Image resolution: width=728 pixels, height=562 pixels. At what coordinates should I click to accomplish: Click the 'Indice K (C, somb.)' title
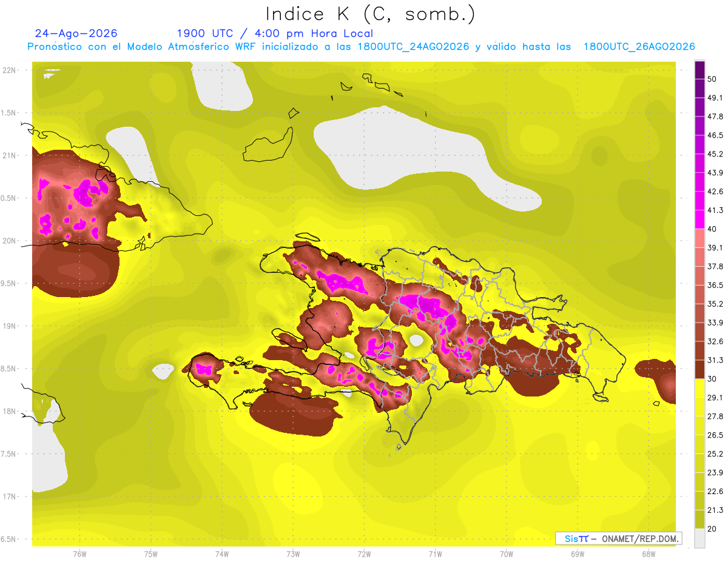click(x=371, y=15)
